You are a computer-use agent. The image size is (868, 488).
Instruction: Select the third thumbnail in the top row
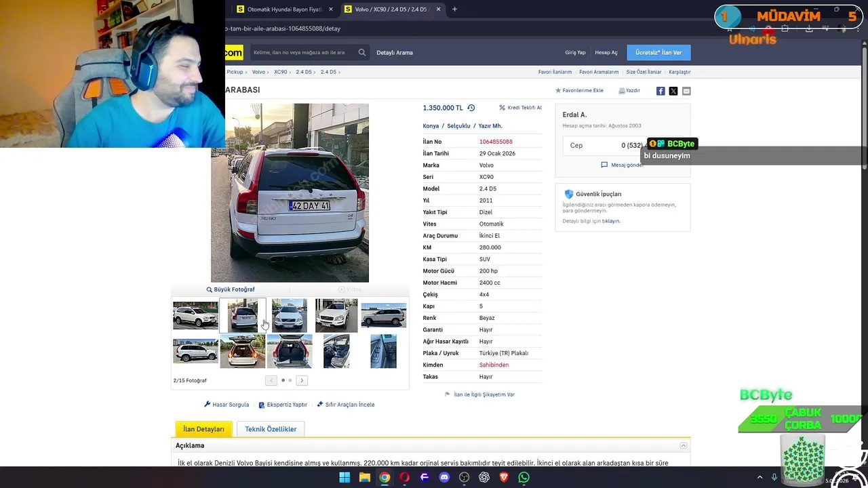coord(290,315)
